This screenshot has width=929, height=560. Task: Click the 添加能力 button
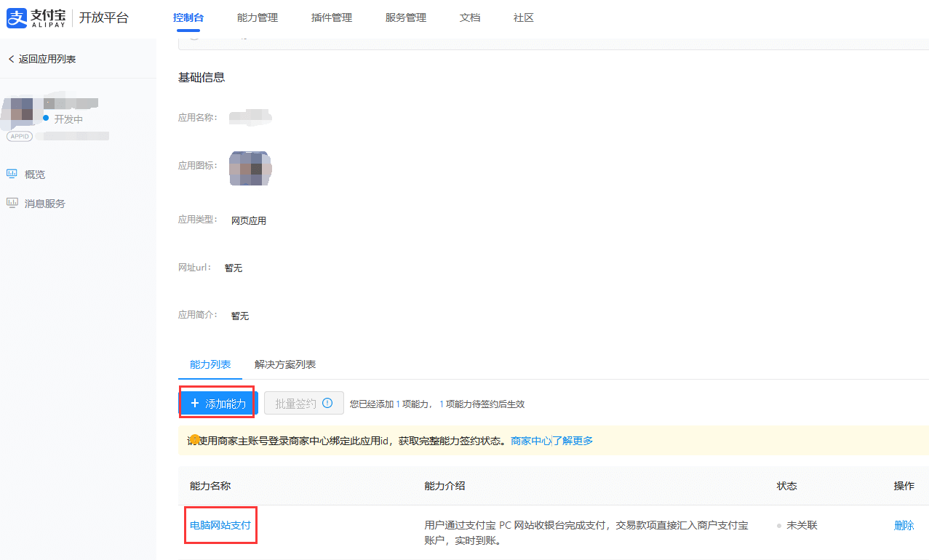click(x=218, y=403)
